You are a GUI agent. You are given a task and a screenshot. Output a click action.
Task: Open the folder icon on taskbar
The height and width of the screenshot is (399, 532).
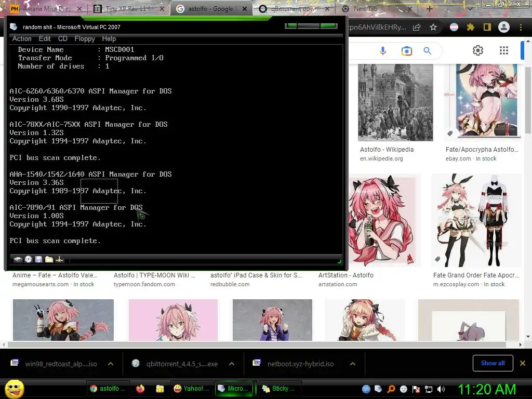160,389
